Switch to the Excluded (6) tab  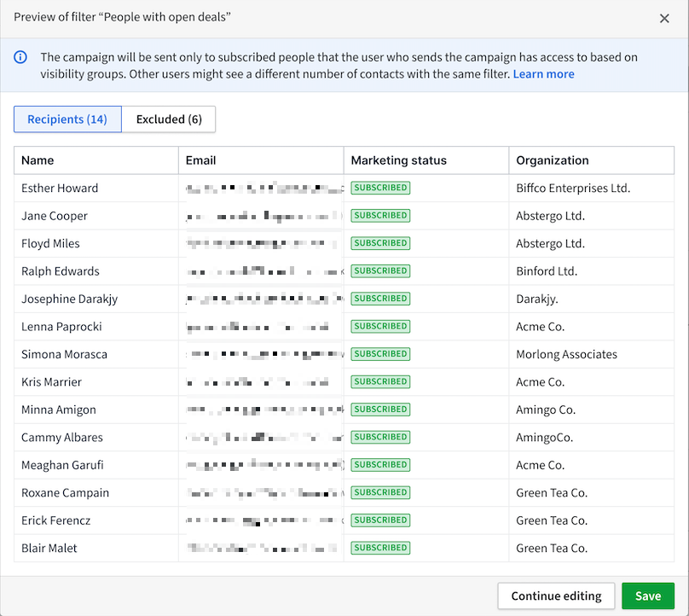click(168, 119)
